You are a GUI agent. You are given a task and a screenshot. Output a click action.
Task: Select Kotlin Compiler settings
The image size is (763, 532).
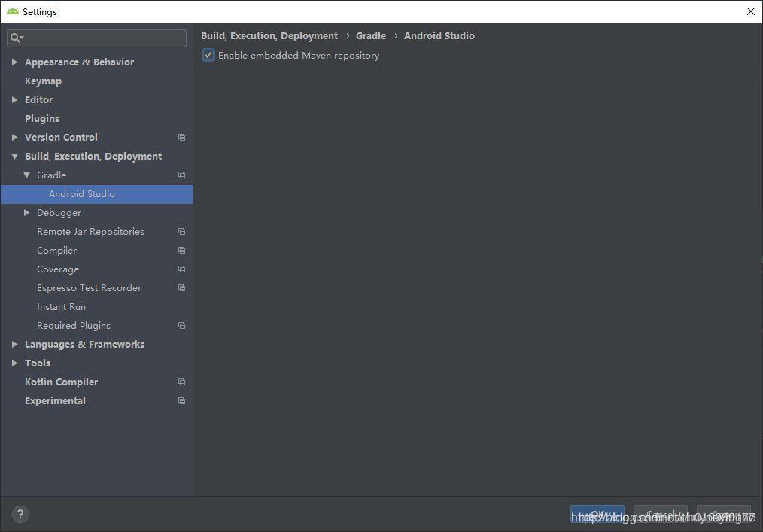(x=61, y=382)
